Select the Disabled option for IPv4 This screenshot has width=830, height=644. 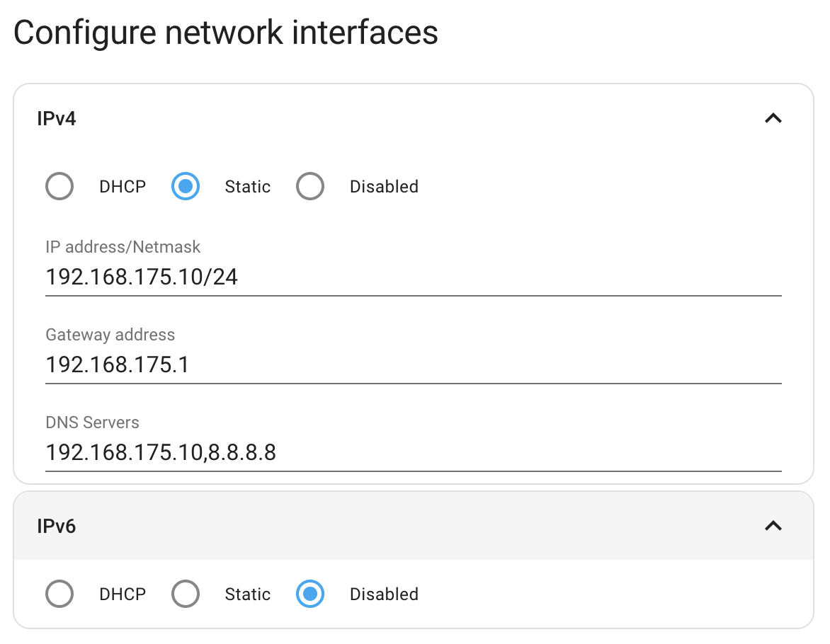310,186
